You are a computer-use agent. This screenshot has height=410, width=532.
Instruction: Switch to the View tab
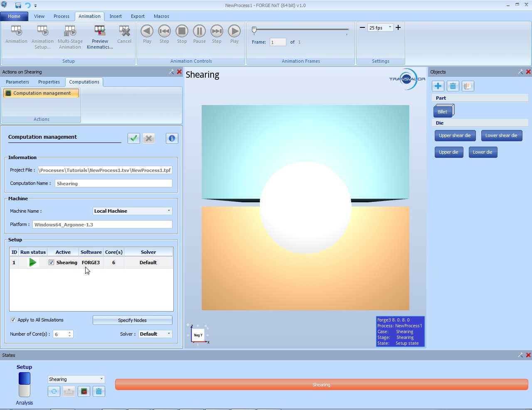click(x=39, y=16)
